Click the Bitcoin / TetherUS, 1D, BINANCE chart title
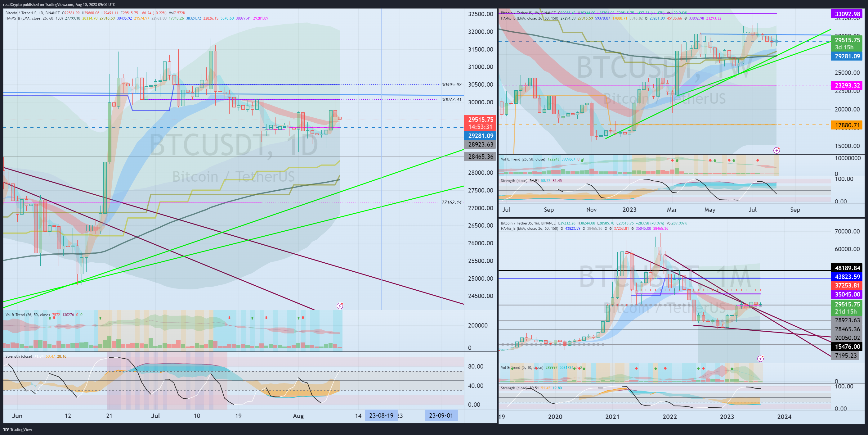The width and height of the screenshot is (868, 435). coord(32,13)
